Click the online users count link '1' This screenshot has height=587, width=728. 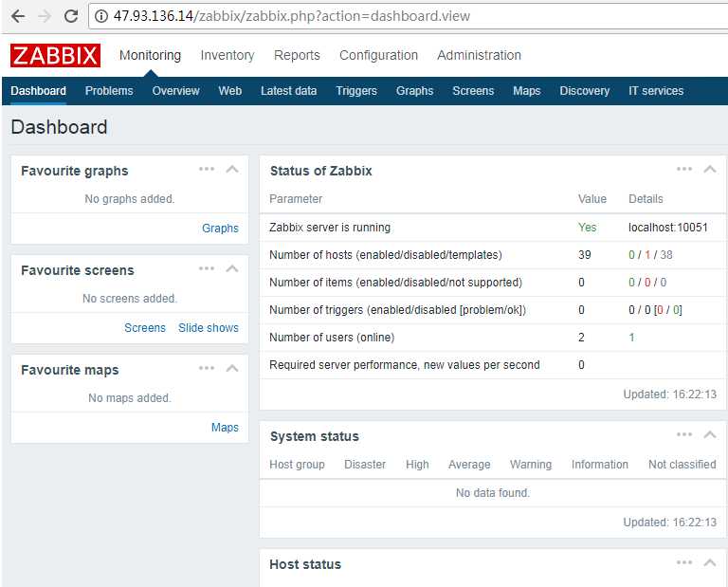pos(631,338)
